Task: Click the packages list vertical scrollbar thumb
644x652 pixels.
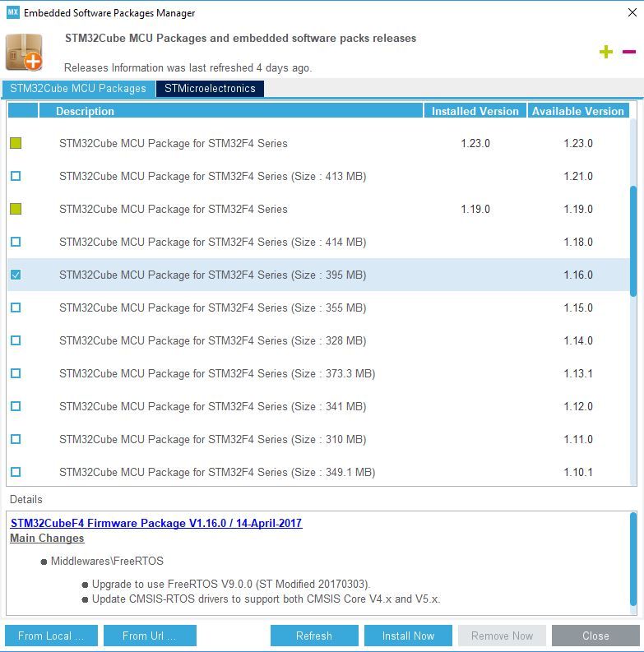Action: [633, 241]
